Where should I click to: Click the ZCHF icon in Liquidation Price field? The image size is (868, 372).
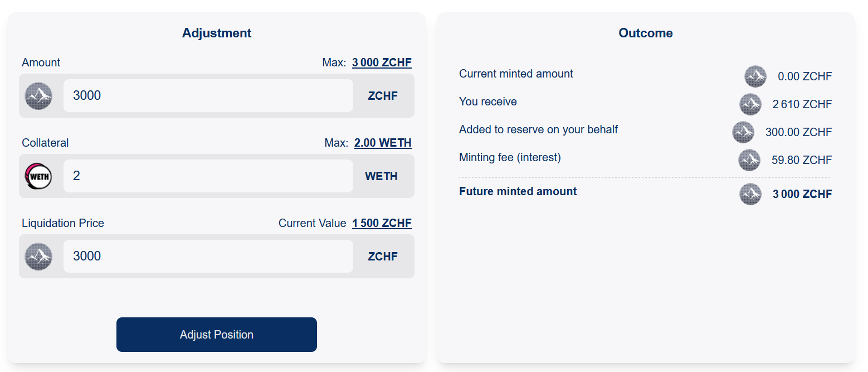[x=38, y=257]
